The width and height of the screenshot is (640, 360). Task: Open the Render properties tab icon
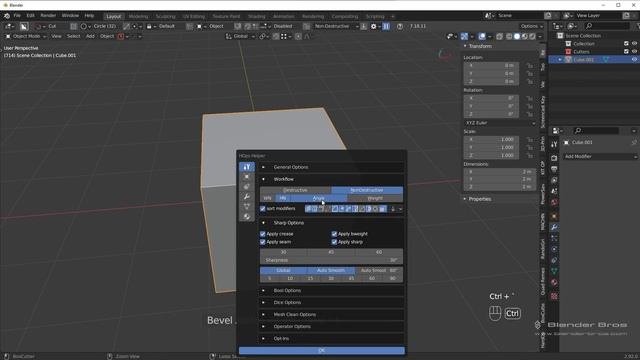tap(554, 158)
